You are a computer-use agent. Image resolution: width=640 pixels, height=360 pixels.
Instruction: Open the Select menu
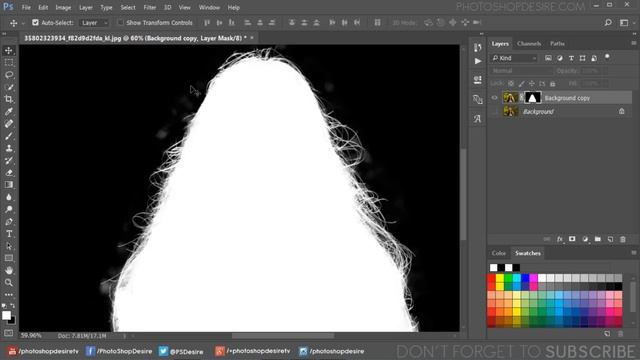[128, 7]
